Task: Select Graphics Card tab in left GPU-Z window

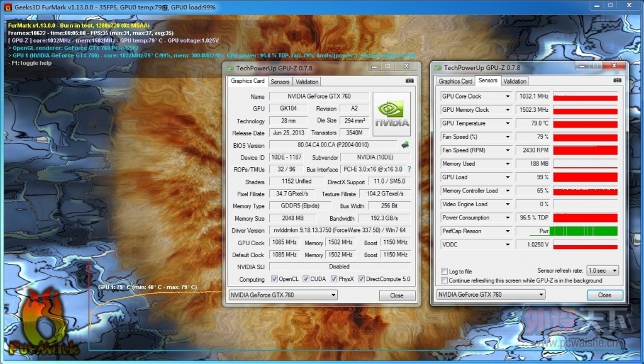Action: (x=247, y=81)
